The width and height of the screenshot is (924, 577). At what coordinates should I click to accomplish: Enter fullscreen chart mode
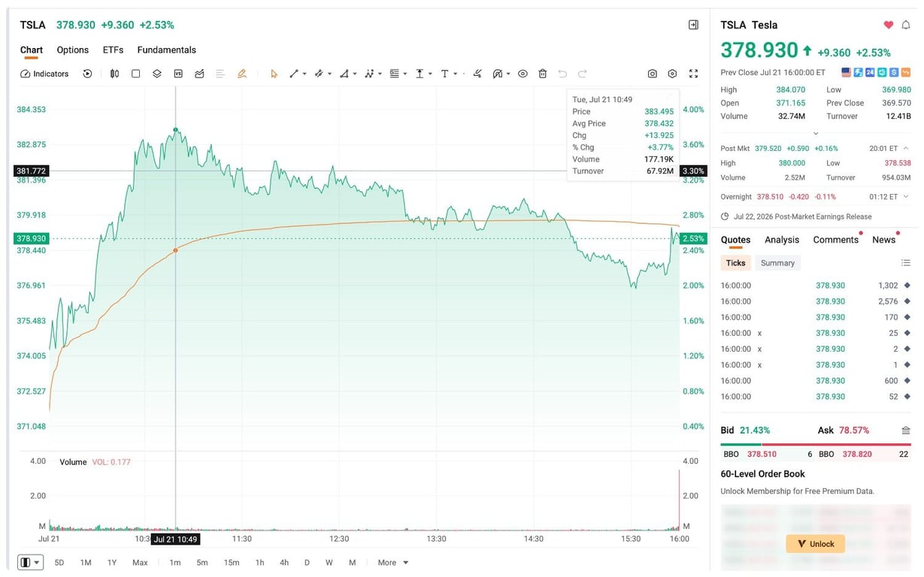point(693,74)
